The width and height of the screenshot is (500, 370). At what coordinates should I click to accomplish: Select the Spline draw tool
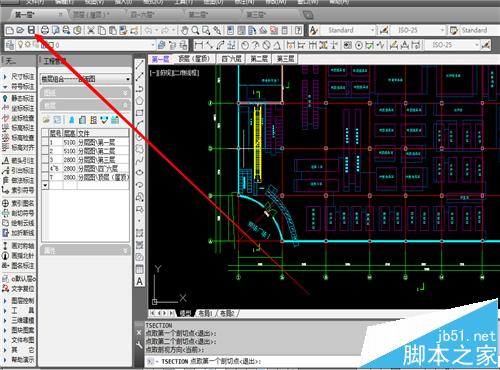tap(140, 160)
